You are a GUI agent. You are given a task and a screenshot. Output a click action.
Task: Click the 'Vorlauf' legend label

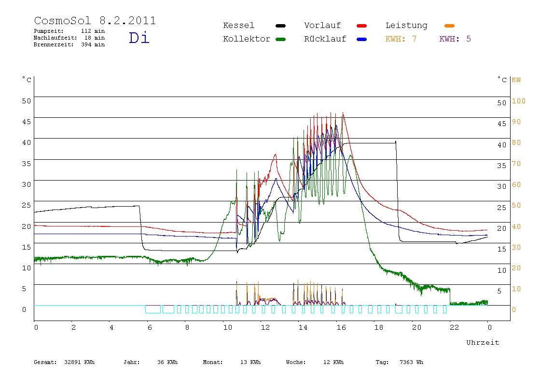click(x=322, y=26)
